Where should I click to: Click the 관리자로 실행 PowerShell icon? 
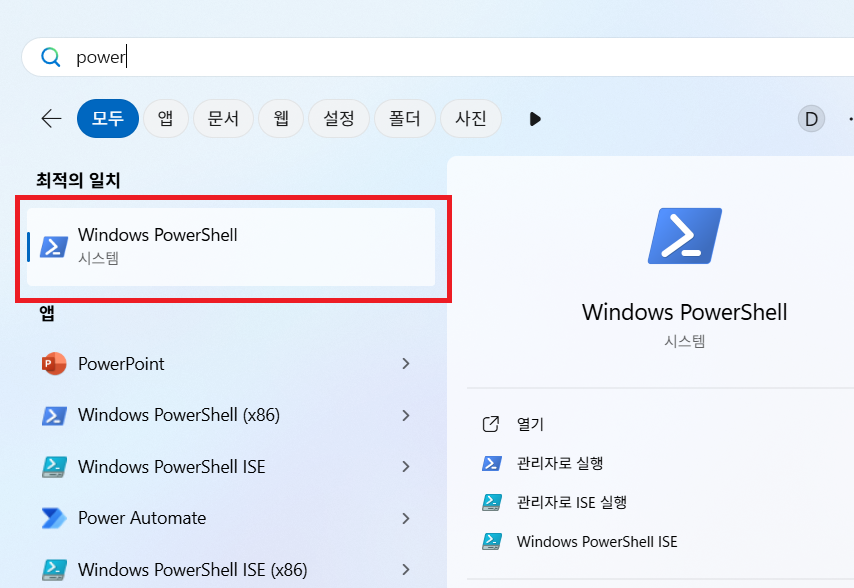pyautogui.click(x=491, y=462)
